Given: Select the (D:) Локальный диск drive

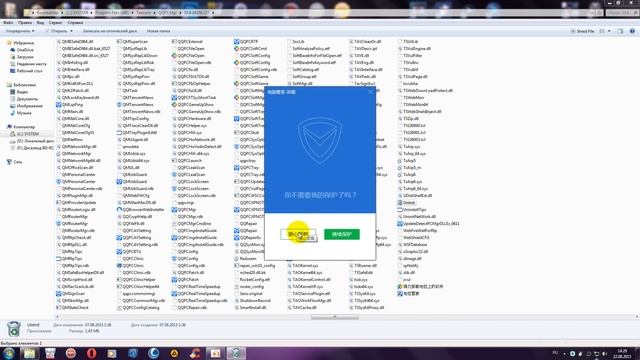Looking at the screenshot, I should click(35, 141).
